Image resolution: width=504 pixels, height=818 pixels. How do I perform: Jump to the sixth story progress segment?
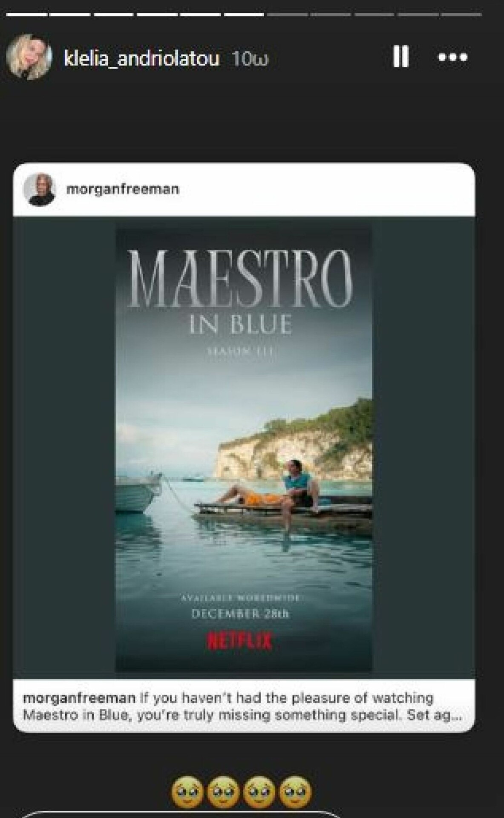[244, 15]
